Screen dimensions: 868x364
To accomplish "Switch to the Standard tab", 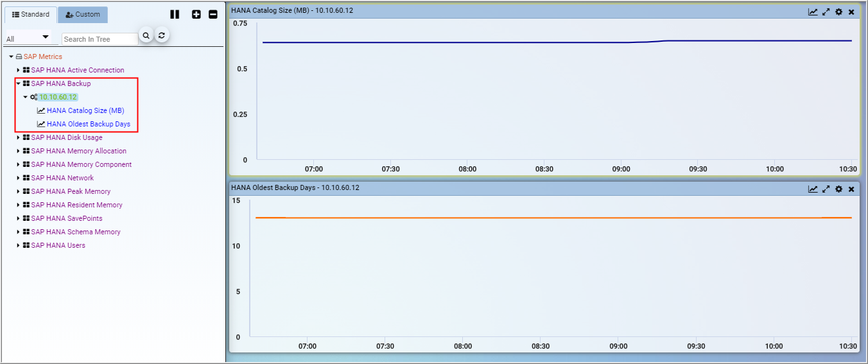I will point(30,15).
